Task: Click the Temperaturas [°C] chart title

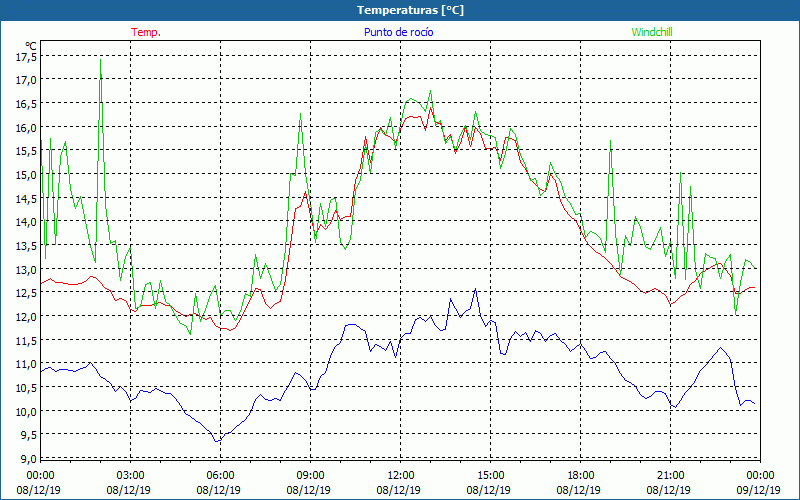Action: (x=410, y=10)
